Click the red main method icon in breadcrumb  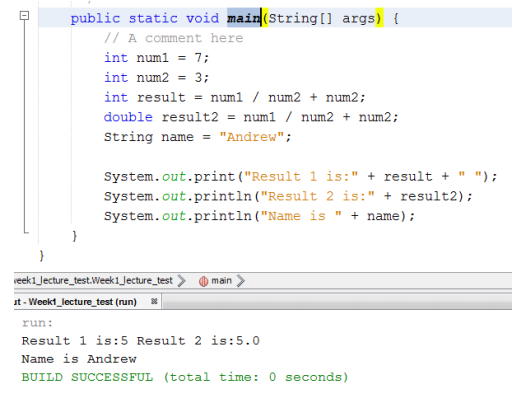[x=203, y=282]
